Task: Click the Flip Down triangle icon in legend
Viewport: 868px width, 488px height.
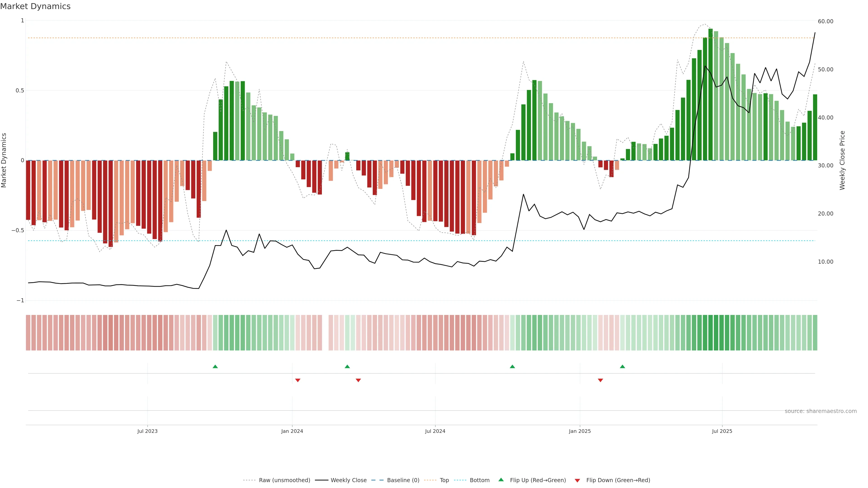Action: tap(577, 480)
